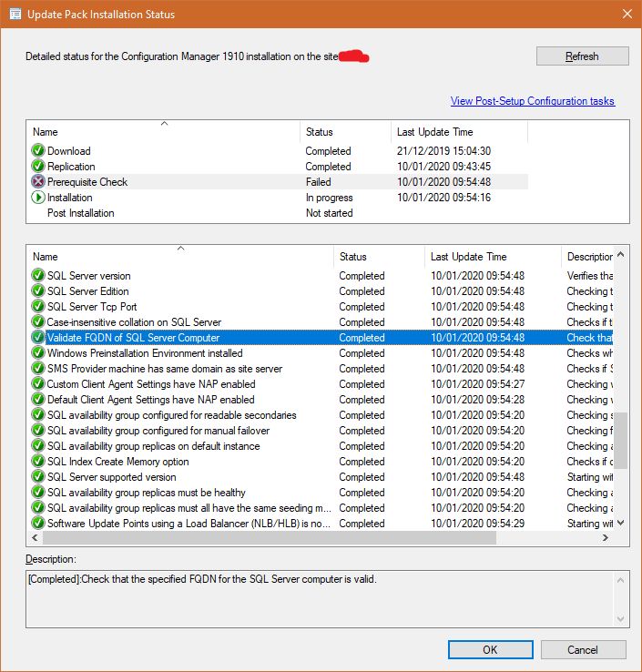
Task: Select 'SMS Provider machine has same domain' row text
Action: coord(165,369)
